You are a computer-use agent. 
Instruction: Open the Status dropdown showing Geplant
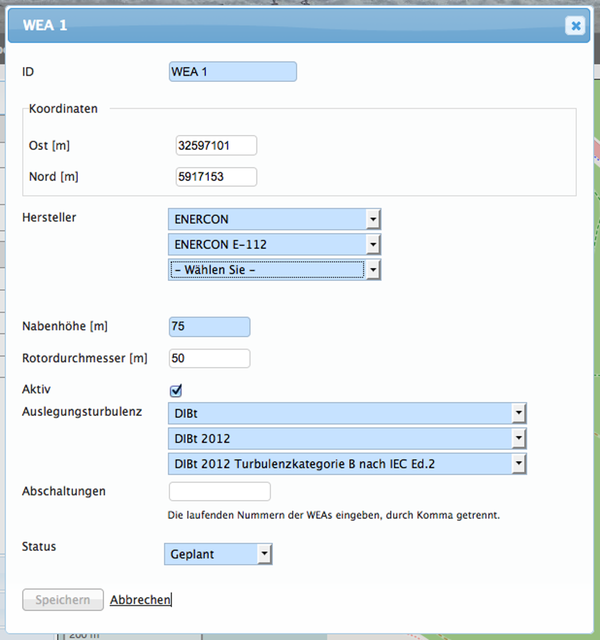point(218,553)
